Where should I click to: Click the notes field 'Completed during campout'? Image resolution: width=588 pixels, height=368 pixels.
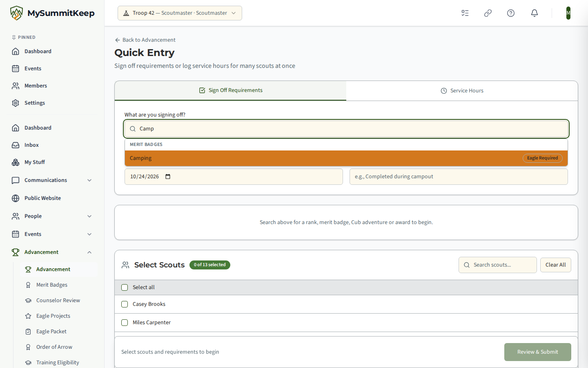tap(459, 177)
